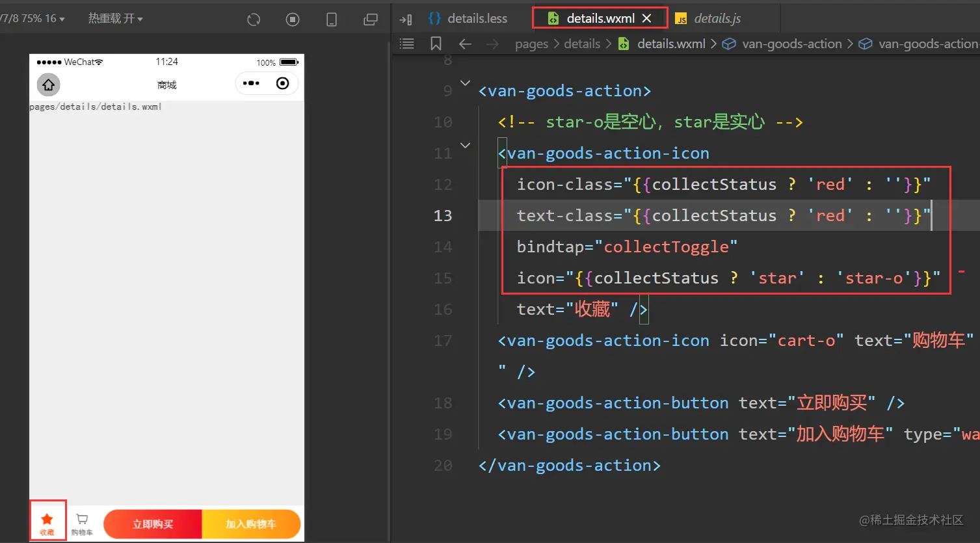Screen dimensions: 980x543
Task: Toggle the phone simulator icon
Action: pos(332,20)
